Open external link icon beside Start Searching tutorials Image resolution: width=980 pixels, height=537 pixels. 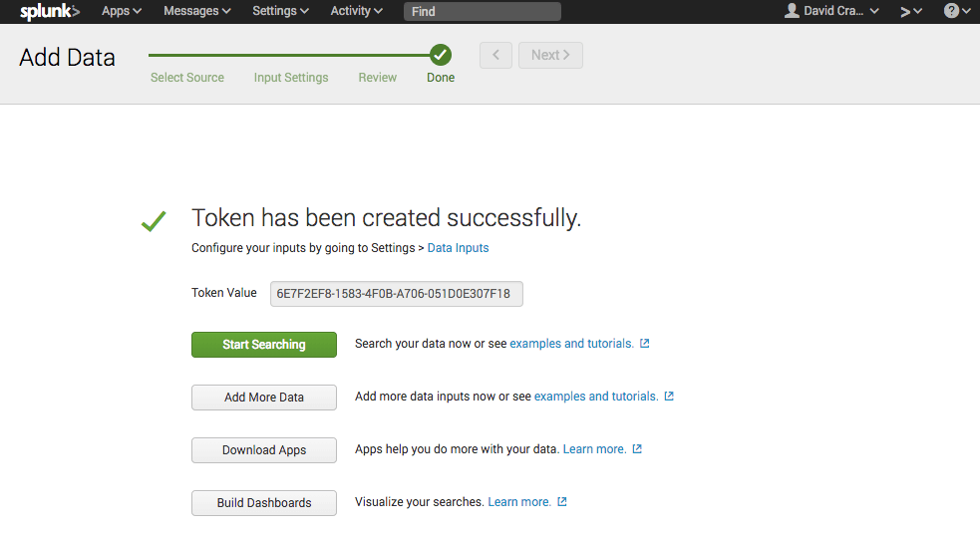click(x=645, y=344)
